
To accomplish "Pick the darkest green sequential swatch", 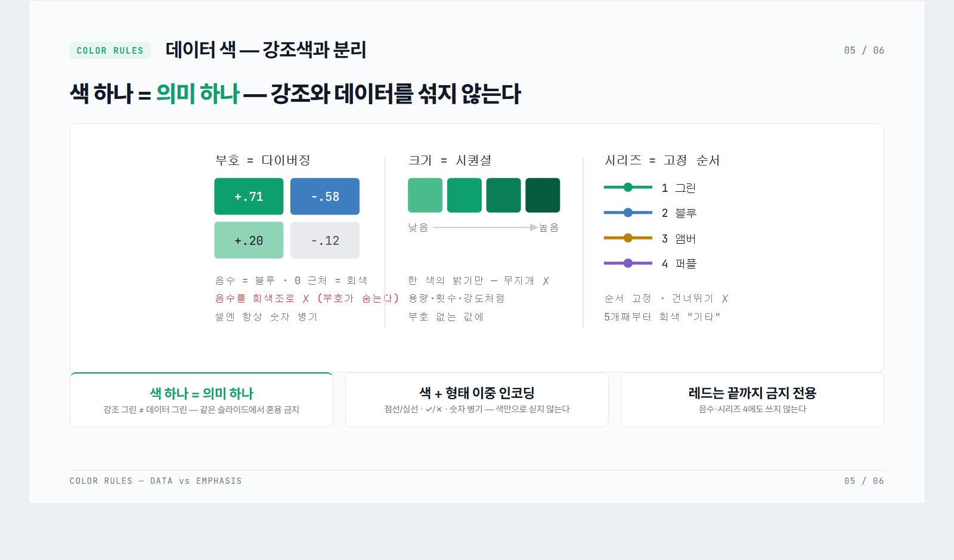I will click(543, 195).
